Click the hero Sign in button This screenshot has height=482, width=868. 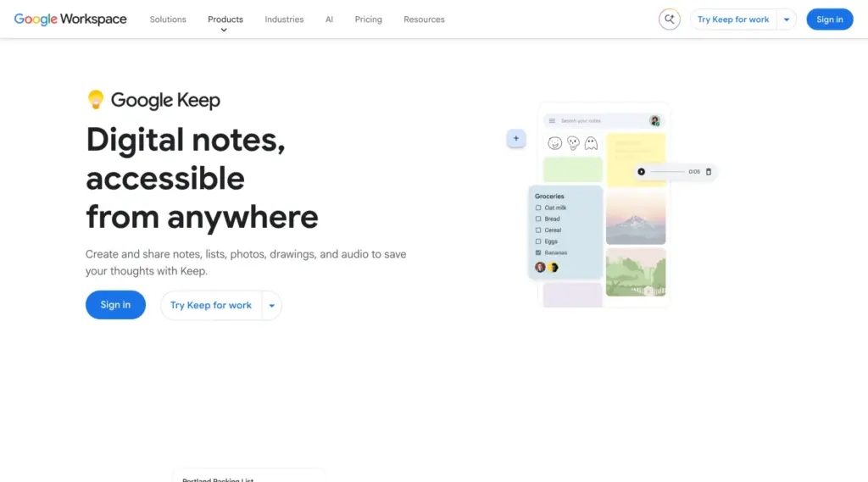tap(115, 305)
